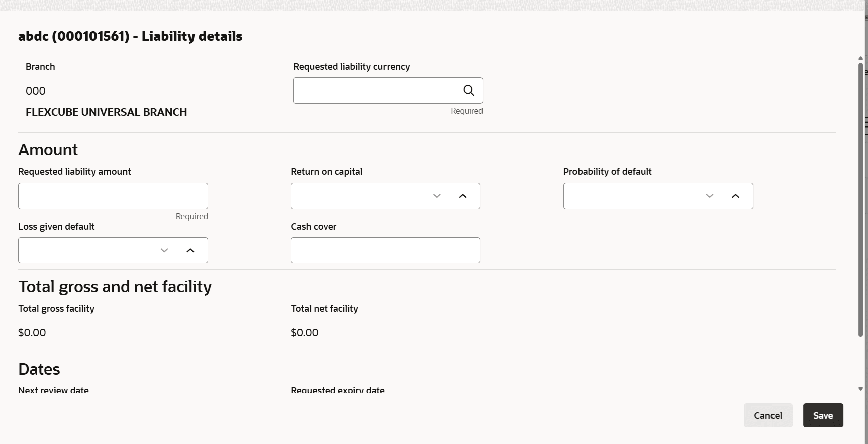Increase the Loss given default value
The height and width of the screenshot is (444, 868).
(190, 250)
